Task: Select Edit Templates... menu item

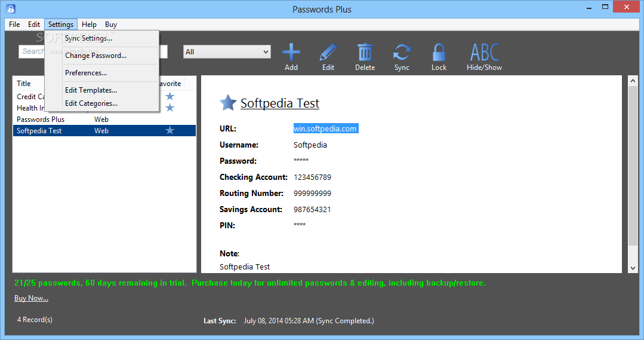Action: click(x=101, y=90)
